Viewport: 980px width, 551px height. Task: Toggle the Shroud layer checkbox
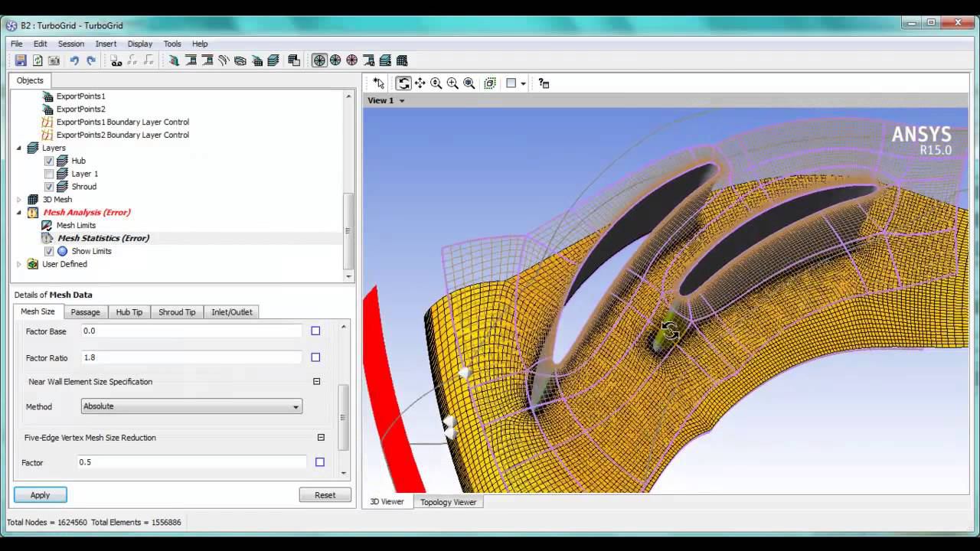click(x=49, y=187)
